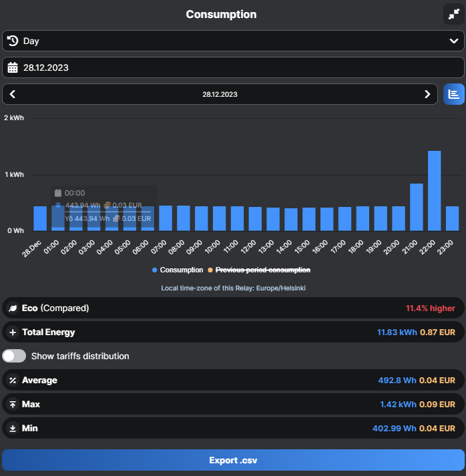This screenshot has height=476, width=466.
Task: Click the bar chart view icon
Action: (x=454, y=94)
